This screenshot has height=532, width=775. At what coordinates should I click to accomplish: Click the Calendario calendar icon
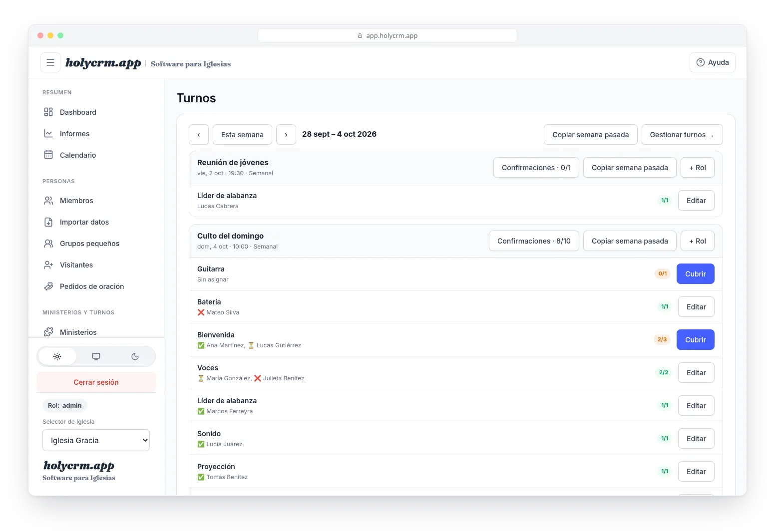click(48, 155)
